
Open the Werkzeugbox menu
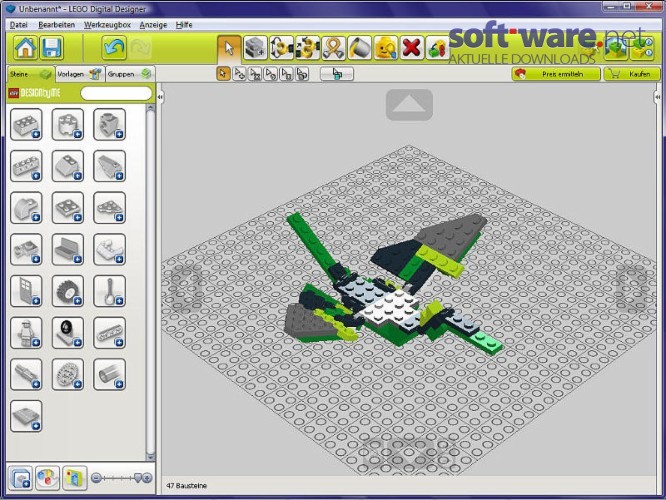(107, 25)
